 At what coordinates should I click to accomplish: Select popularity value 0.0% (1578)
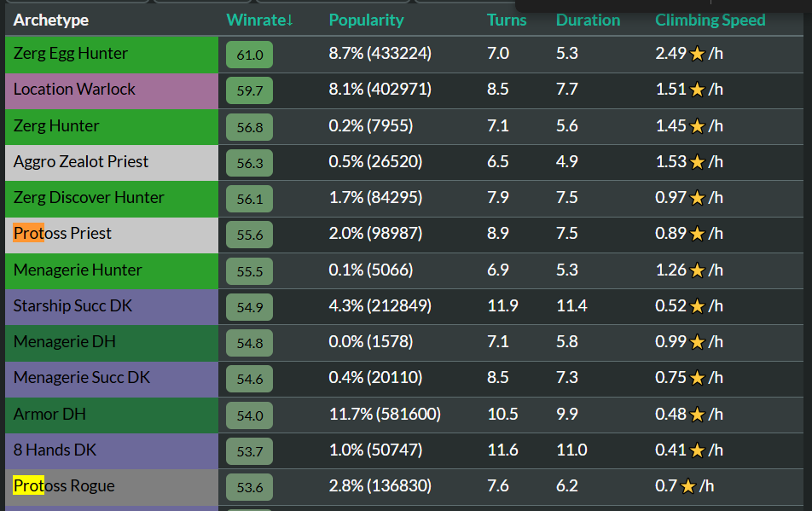coord(371,342)
